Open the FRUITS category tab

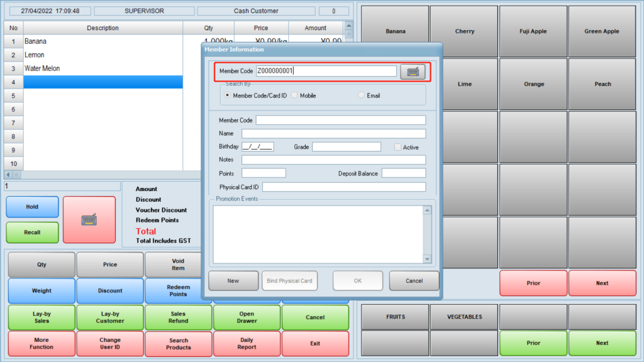(395, 317)
